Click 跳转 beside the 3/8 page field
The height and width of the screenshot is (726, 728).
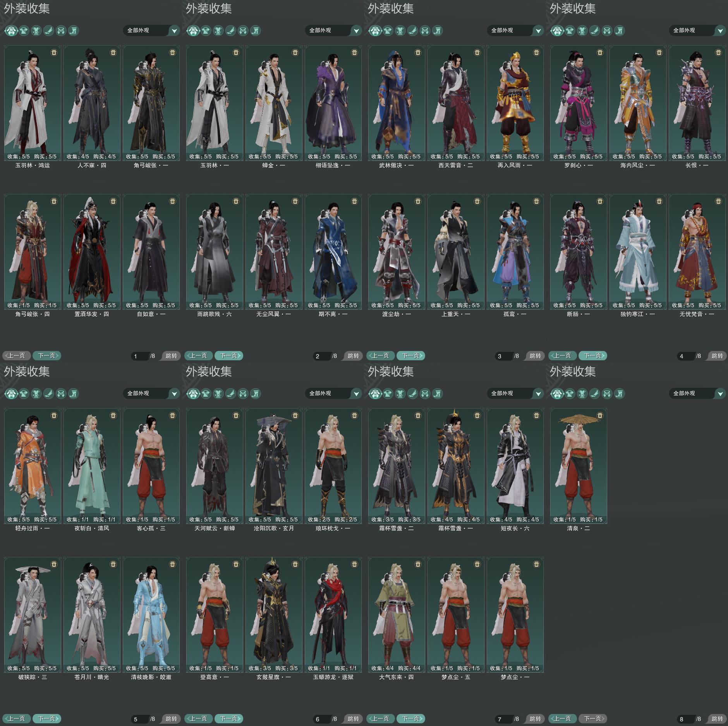point(535,356)
